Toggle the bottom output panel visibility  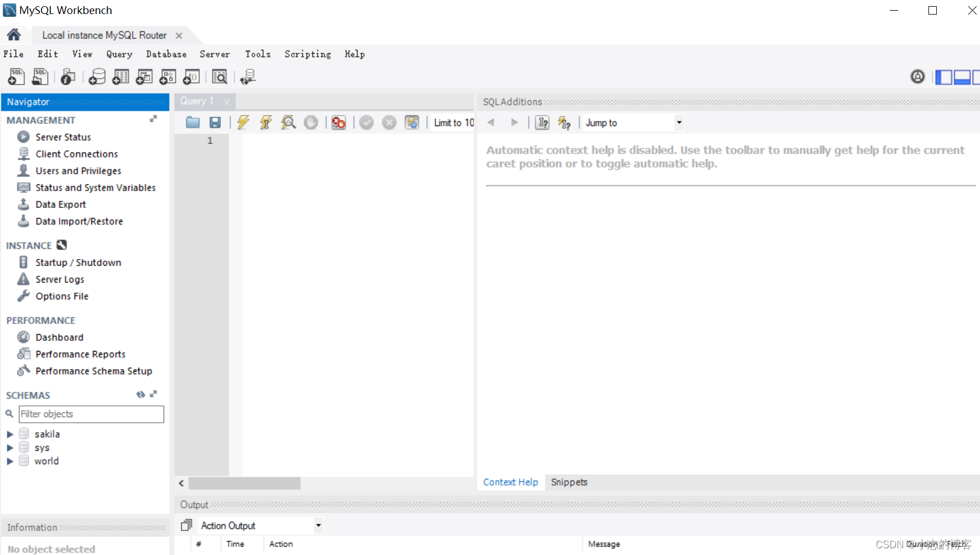(962, 77)
